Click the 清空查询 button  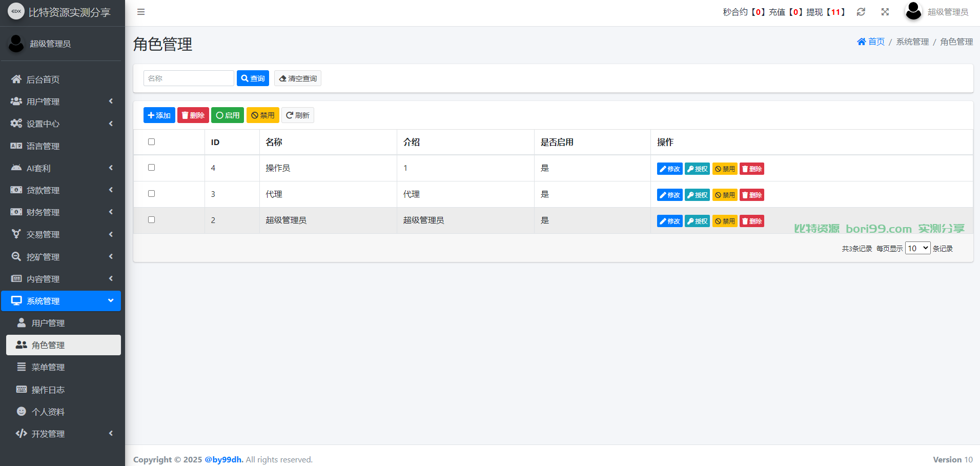coord(297,78)
